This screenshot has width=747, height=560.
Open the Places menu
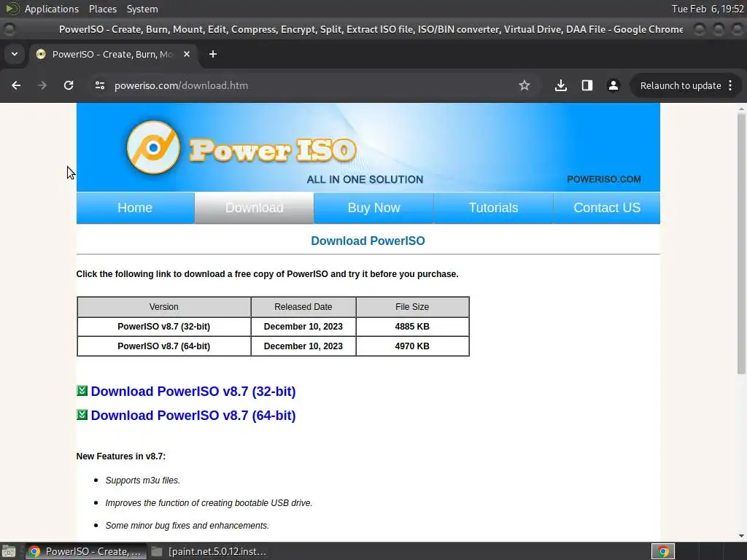click(102, 9)
